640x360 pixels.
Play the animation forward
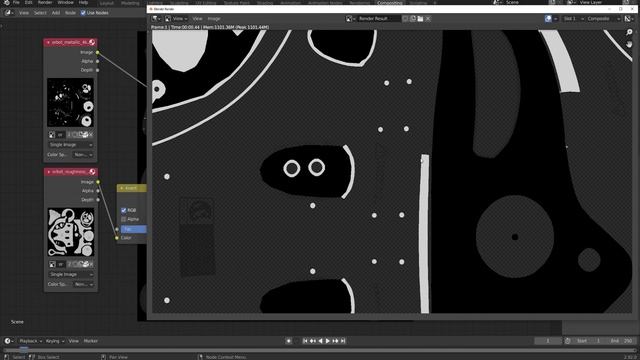tap(328, 341)
